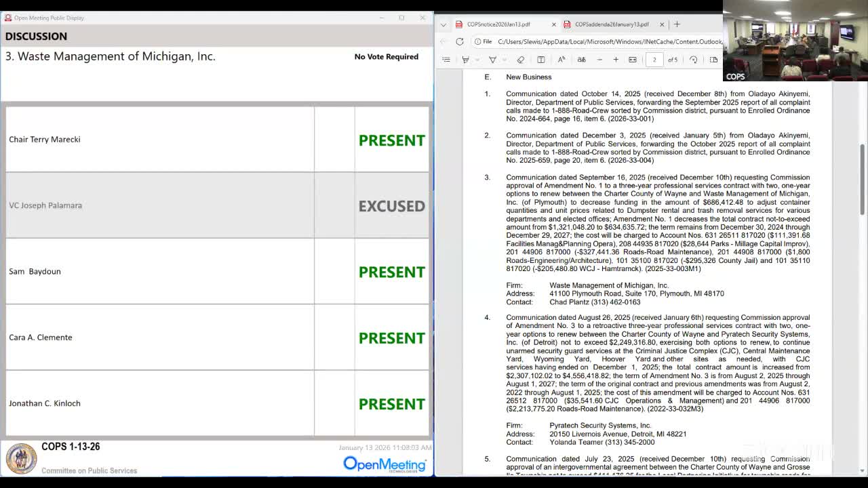The height and width of the screenshot is (488, 868).
Task: Choose the Add text tool in PDF toolbar
Action: click(x=541, y=60)
